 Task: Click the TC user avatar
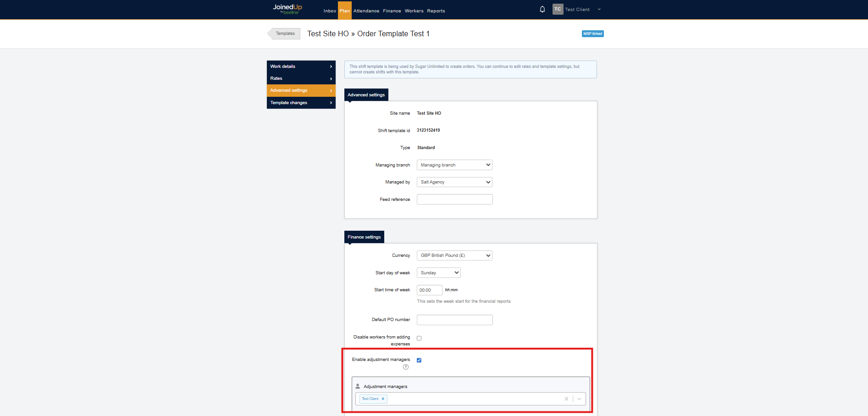click(558, 9)
